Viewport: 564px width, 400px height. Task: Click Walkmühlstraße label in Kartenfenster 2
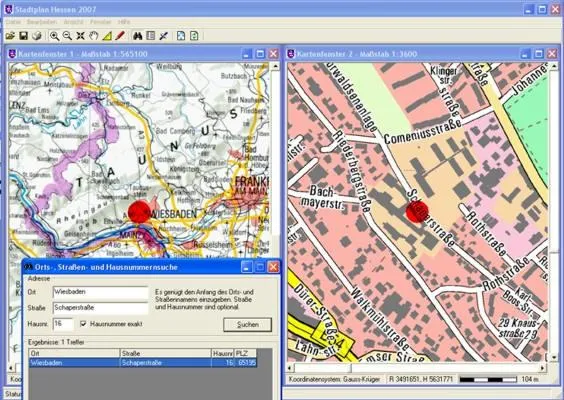coord(380,318)
